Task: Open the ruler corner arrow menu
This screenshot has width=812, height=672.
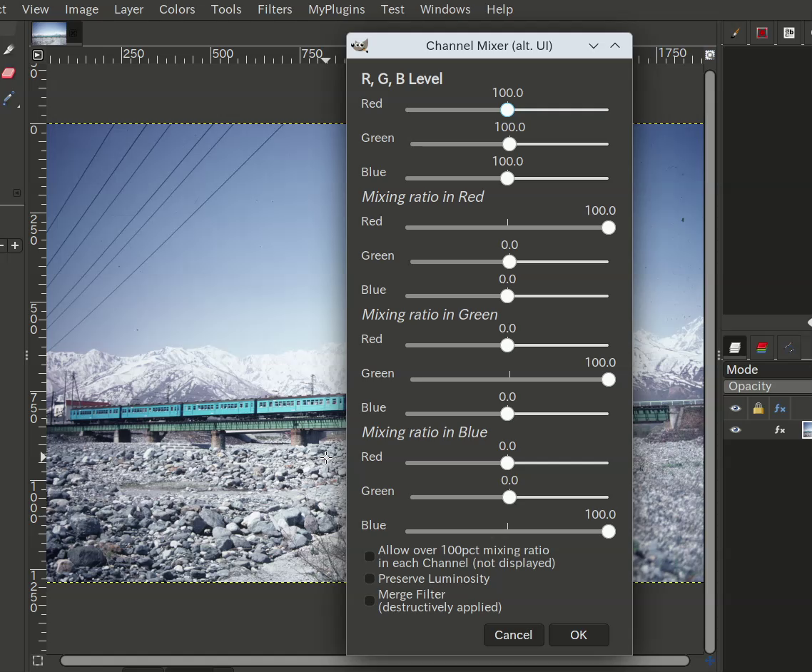Action: (37, 55)
